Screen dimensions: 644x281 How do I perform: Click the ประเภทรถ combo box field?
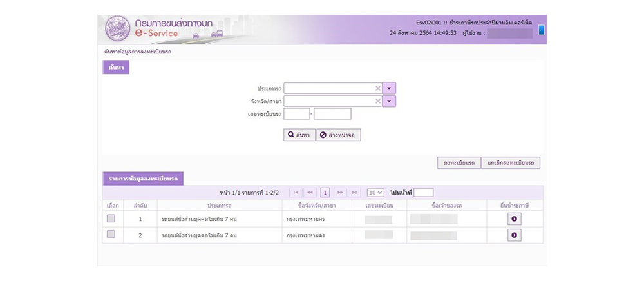[333, 88]
